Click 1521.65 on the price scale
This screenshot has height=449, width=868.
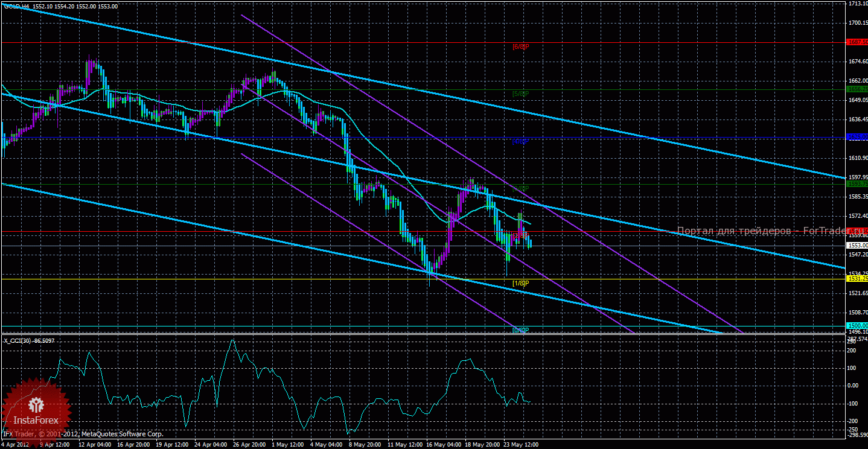pos(858,293)
